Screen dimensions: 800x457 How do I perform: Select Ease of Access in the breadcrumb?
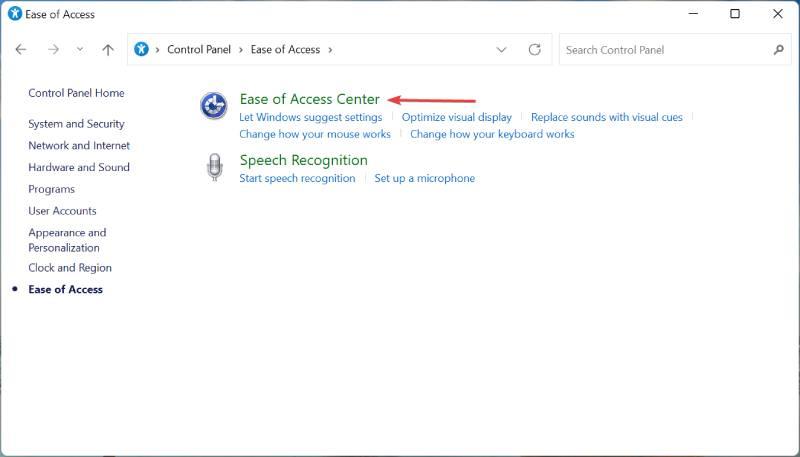(x=285, y=49)
